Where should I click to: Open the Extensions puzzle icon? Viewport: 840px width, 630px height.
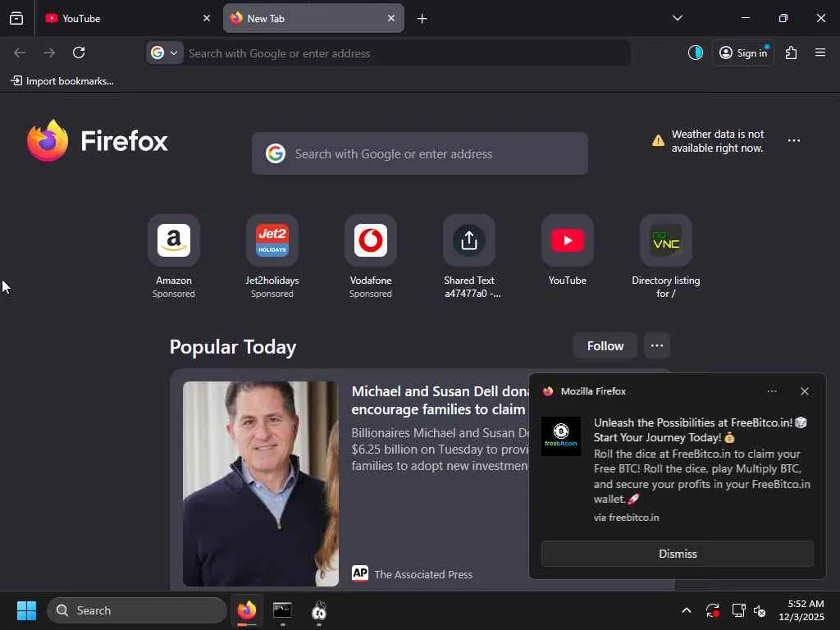(792, 52)
